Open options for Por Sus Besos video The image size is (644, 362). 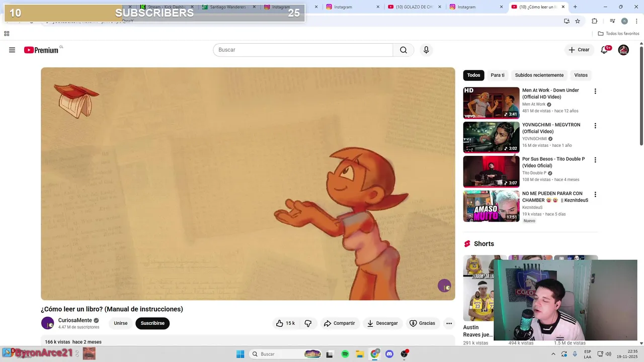pyautogui.click(x=595, y=160)
